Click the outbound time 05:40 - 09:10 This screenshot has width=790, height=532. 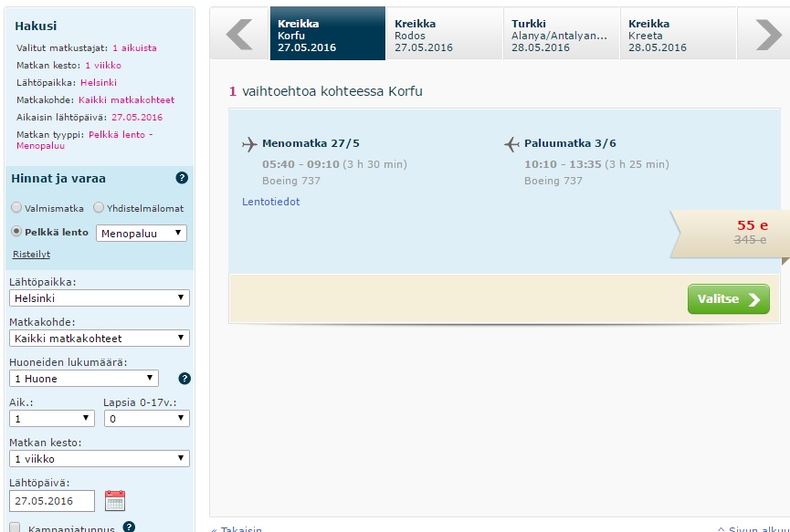click(x=300, y=164)
